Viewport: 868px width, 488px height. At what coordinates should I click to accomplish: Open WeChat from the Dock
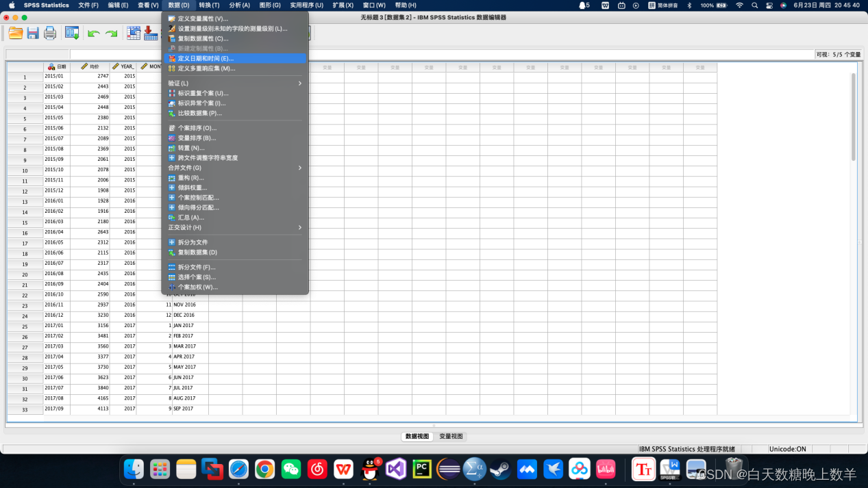pos(291,469)
